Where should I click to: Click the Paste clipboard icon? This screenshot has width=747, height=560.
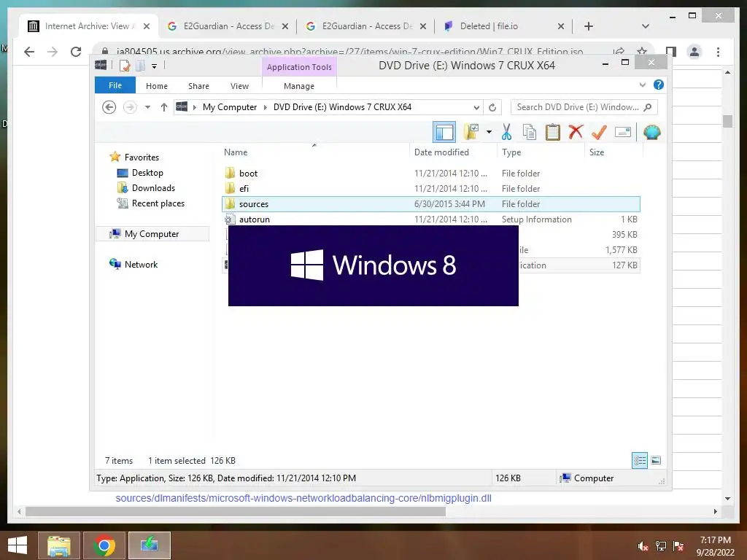553,132
